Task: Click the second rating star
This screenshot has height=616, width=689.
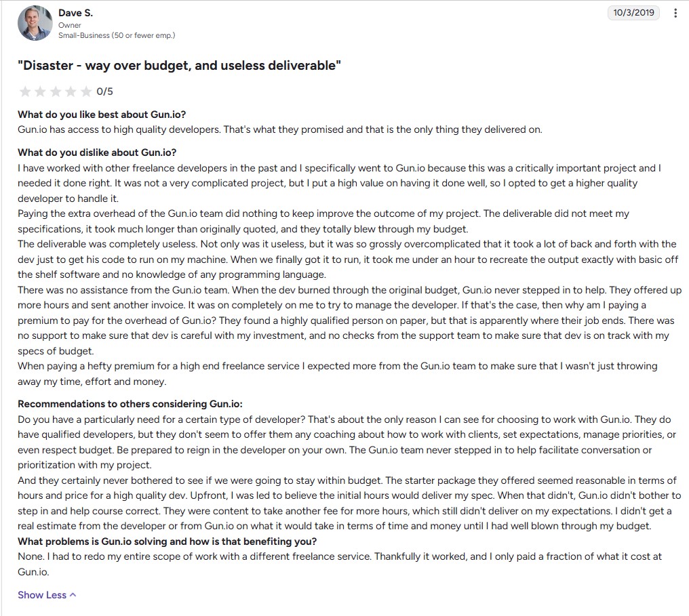Action: click(x=40, y=91)
